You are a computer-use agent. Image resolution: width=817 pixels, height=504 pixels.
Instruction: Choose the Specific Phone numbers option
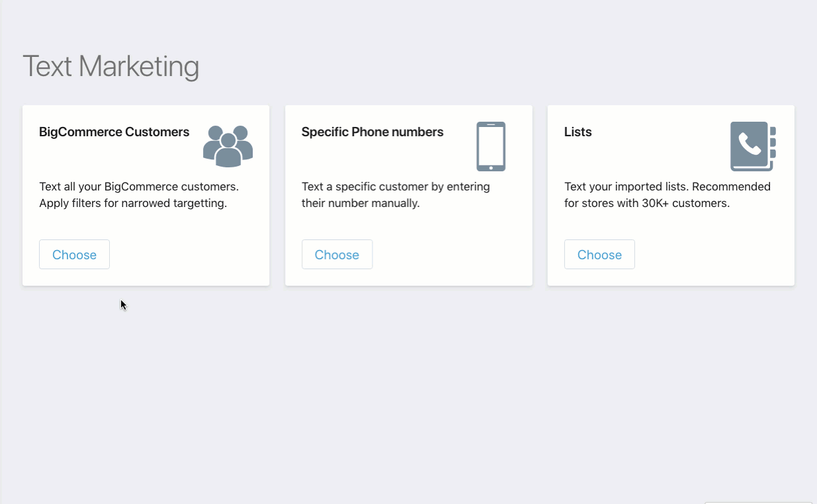click(x=337, y=255)
